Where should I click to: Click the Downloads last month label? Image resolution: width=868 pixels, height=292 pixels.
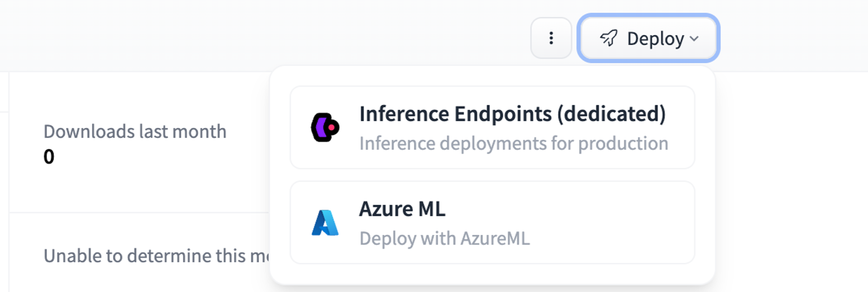tap(135, 131)
